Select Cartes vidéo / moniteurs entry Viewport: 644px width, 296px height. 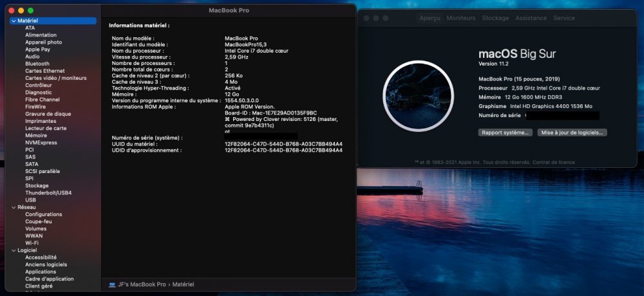[x=56, y=78]
